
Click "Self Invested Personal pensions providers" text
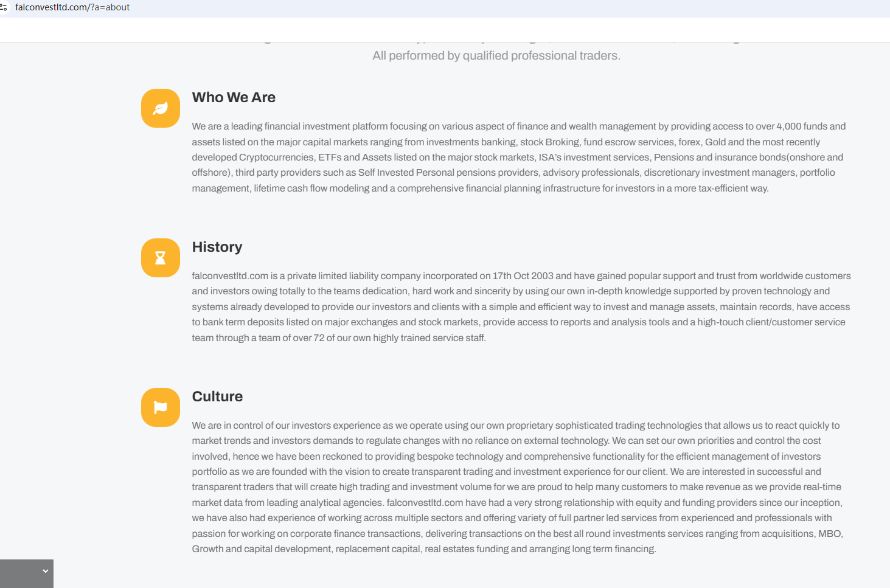(449, 173)
